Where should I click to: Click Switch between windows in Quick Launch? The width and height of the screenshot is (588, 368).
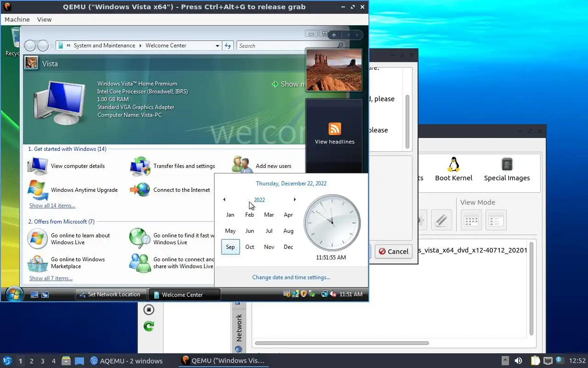coord(45,294)
